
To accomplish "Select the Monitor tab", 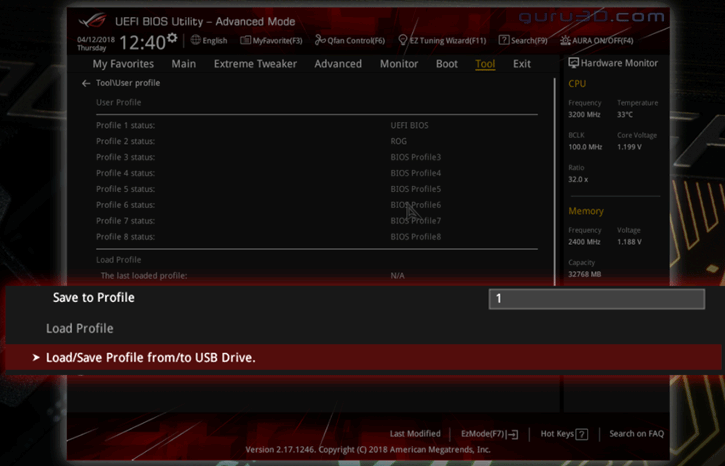I will tap(399, 64).
